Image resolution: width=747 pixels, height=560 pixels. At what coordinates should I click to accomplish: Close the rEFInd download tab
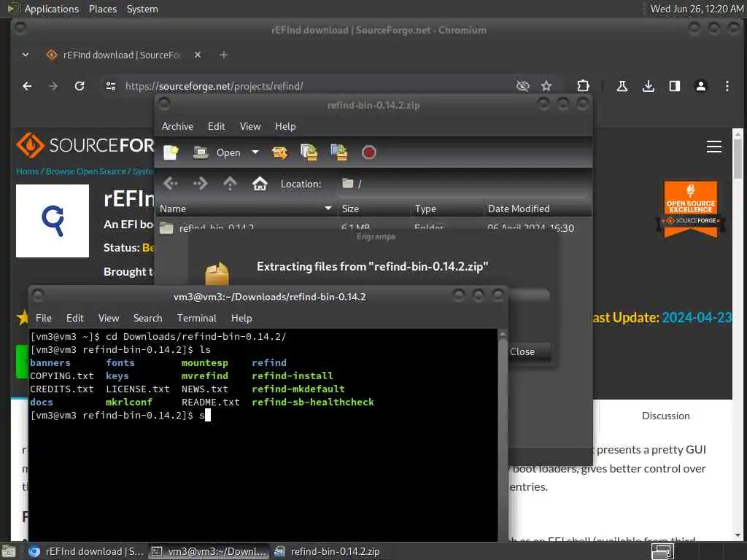click(x=198, y=55)
